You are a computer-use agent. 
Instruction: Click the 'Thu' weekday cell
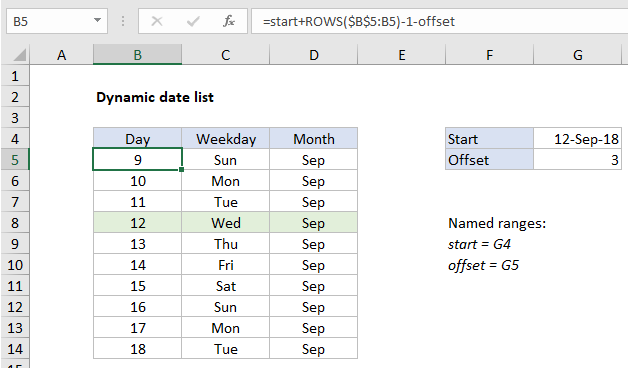click(x=225, y=244)
